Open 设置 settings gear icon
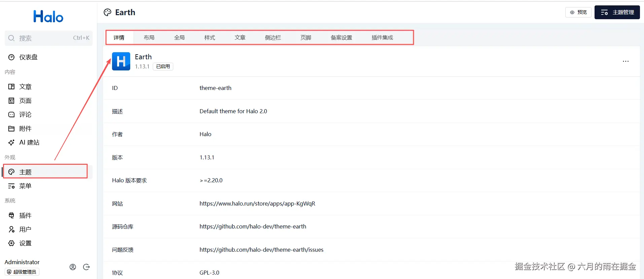The width and height of the screenshot is (644, 279). [x=11, y=243]
